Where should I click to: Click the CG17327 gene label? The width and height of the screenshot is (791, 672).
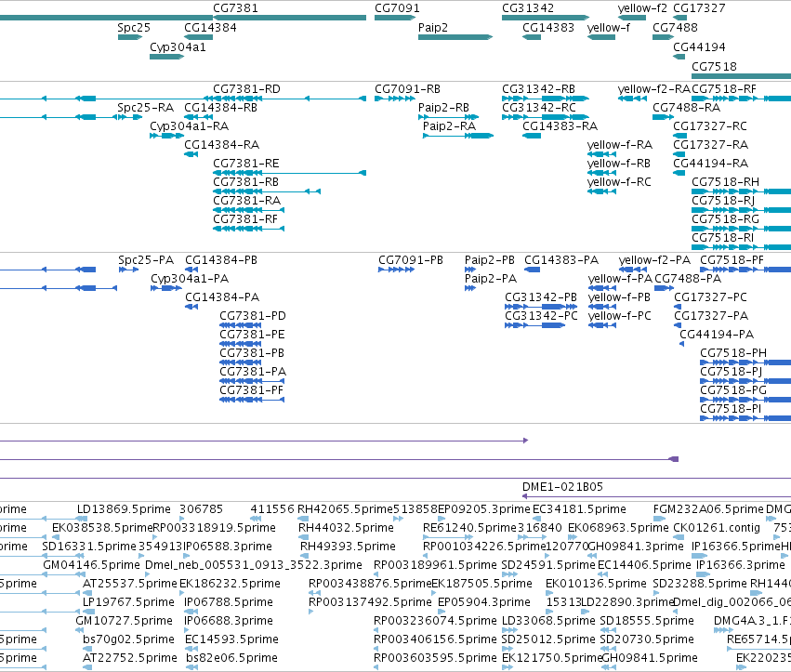click(x=699, y=8)
